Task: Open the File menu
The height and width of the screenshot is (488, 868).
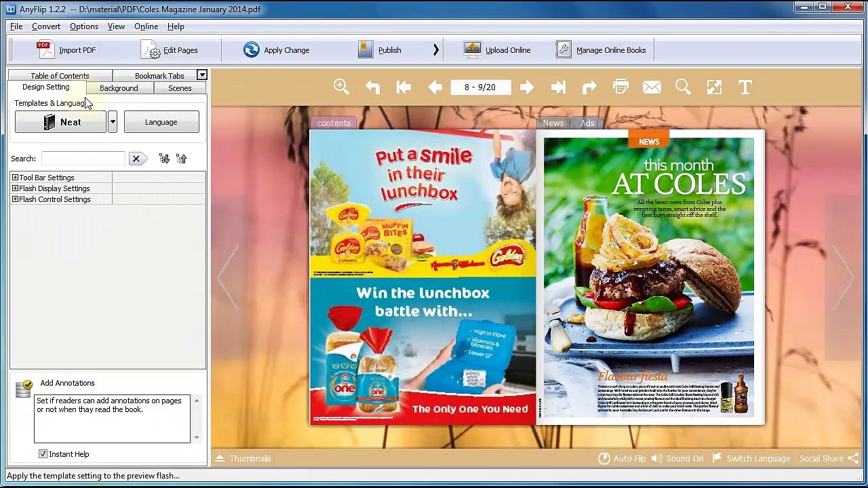Action: (x=16, y=26)
